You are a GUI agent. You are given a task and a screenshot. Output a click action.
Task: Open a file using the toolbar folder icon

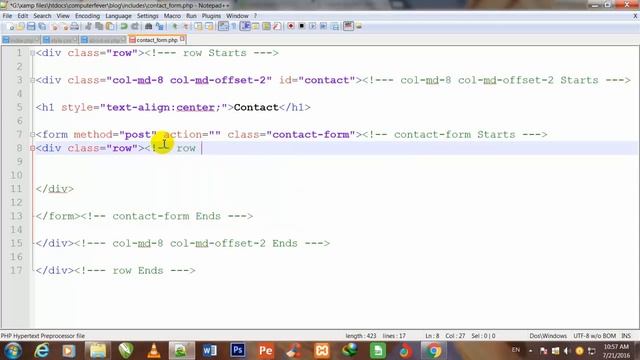tap(20, 27)
